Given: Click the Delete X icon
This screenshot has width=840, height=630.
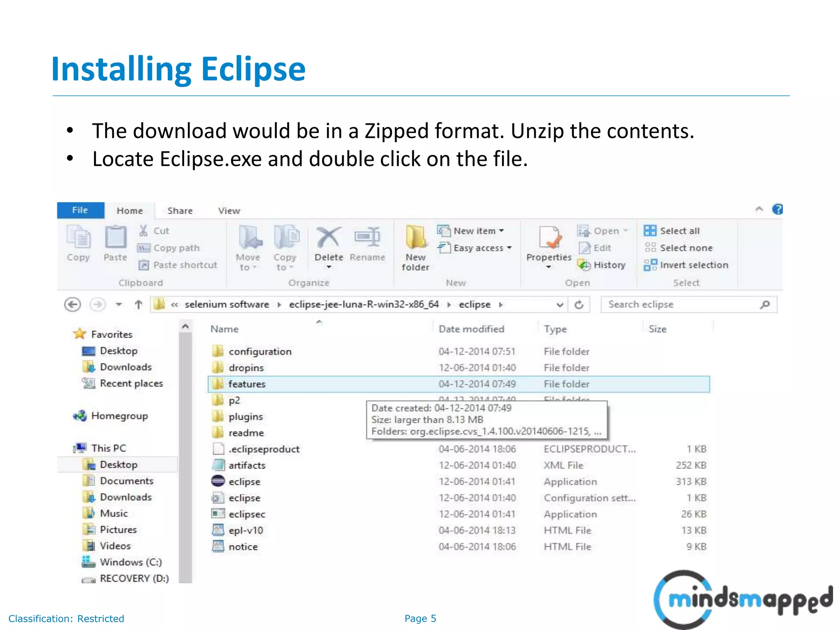Looking at the screenshot, I should [x=329, y=238].
